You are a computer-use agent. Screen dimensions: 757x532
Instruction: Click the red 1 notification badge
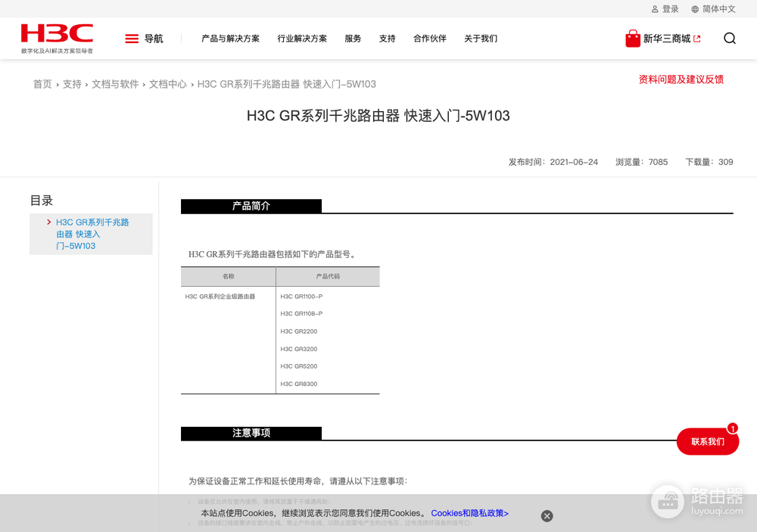tap(732, 428)
